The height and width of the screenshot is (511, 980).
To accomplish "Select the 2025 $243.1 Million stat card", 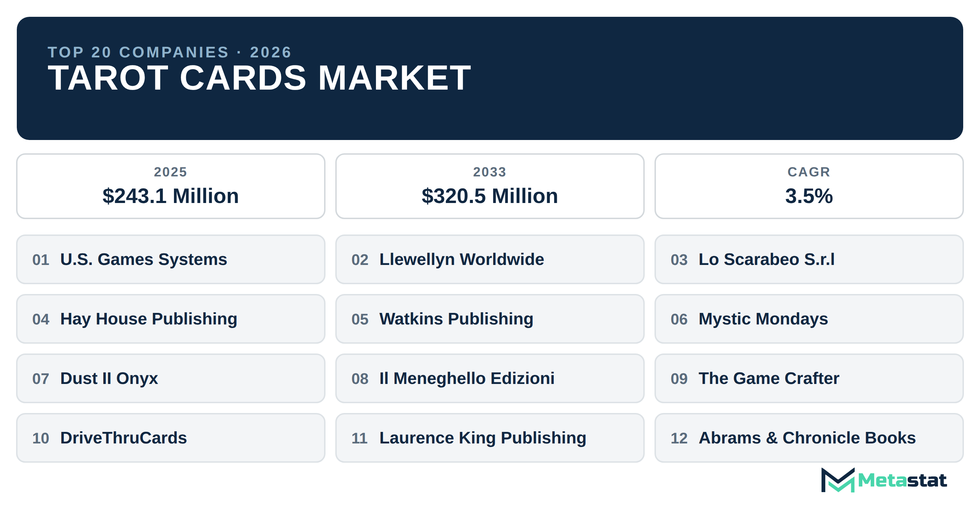I will click(x=170, y=186).
